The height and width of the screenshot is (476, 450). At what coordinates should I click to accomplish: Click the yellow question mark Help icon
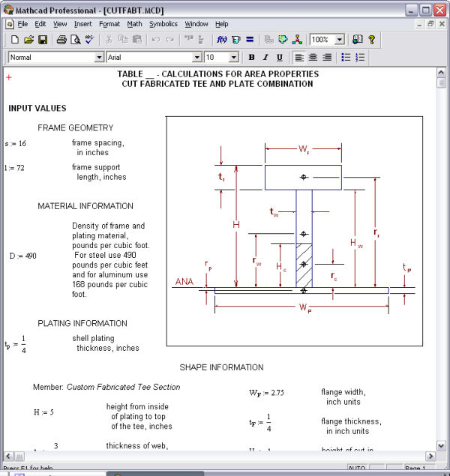pyautogui.click(x=371, y=40)
